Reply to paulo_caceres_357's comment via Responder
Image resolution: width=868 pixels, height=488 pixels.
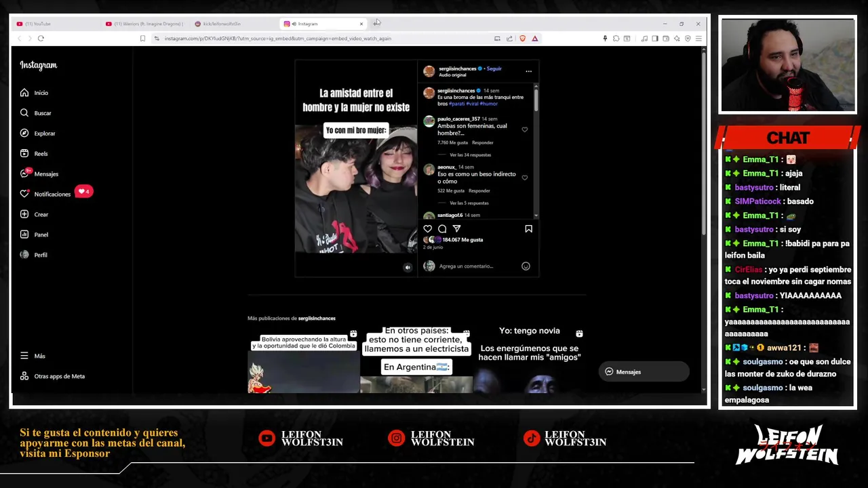point(483,143)
